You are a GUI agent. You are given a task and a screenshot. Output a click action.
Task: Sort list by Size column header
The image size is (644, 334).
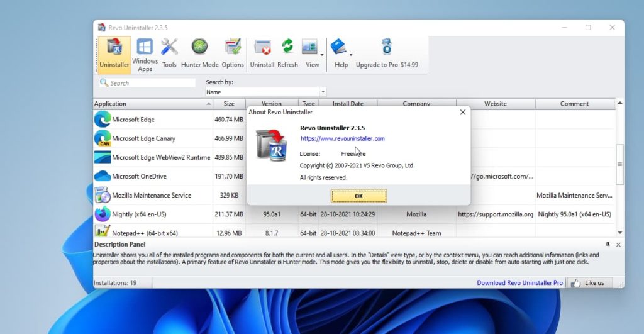[x=229, y=104]
